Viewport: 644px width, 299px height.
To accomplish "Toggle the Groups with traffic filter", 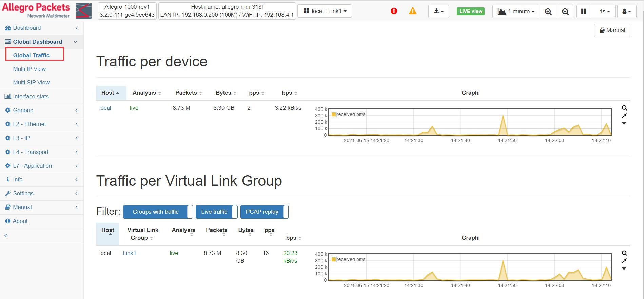I will tap(158, 212).
